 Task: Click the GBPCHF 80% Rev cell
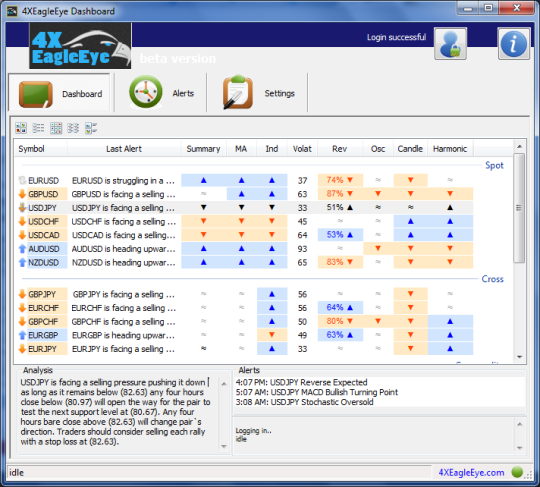pos(340,321)
